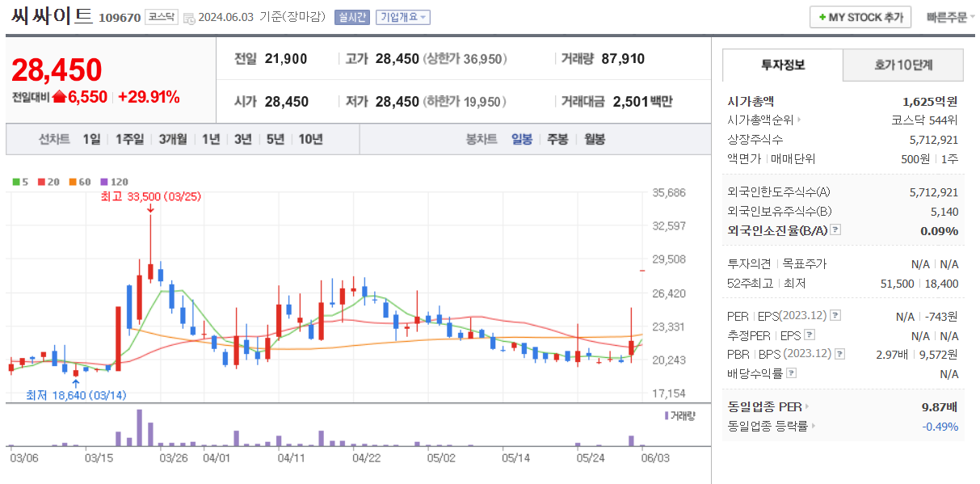Select 3개월 line chart period

point(173,139)
